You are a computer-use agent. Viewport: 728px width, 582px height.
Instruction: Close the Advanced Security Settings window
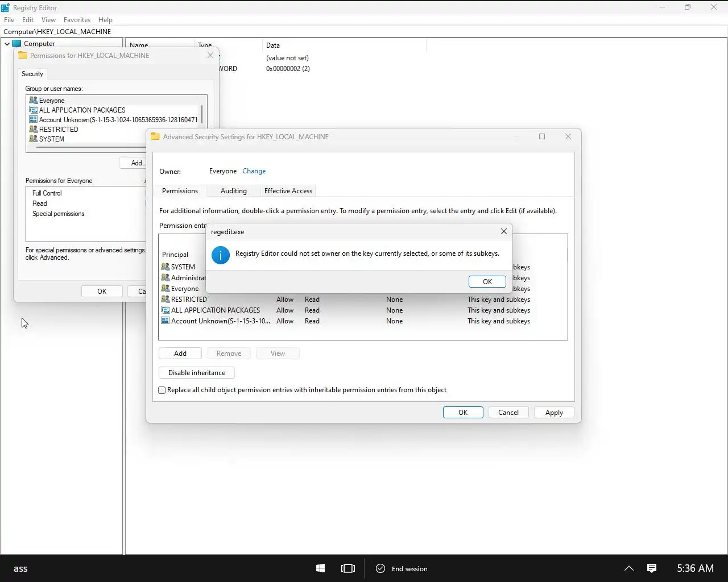(x=568, y=136)
